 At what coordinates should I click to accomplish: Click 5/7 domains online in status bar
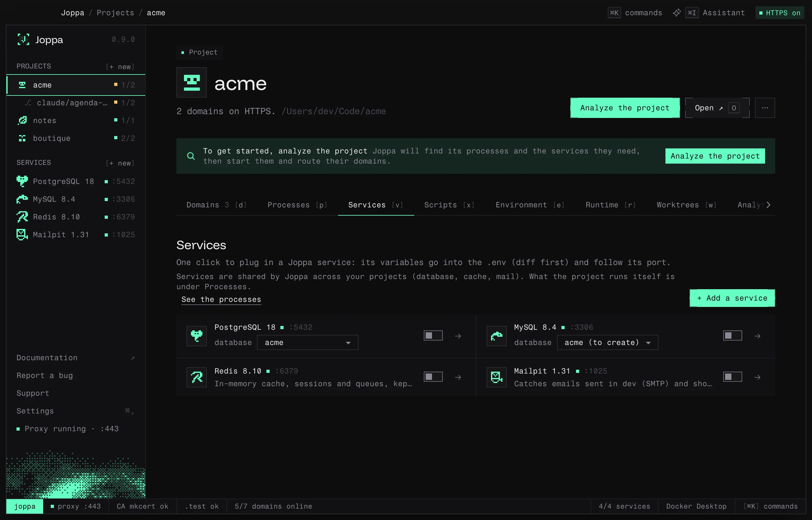pyautogui.click(x=274, y=506)
